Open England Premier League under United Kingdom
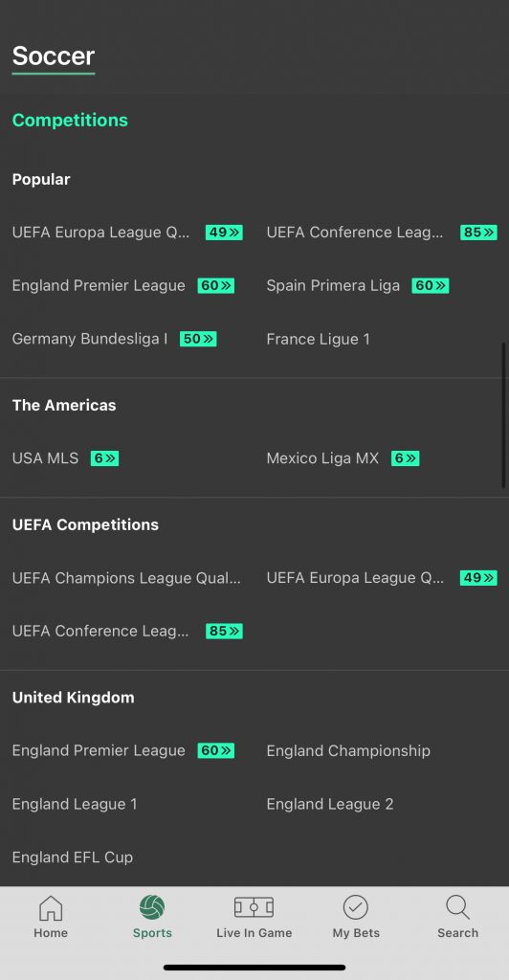 pyautogui.click(x=99, y=750)
